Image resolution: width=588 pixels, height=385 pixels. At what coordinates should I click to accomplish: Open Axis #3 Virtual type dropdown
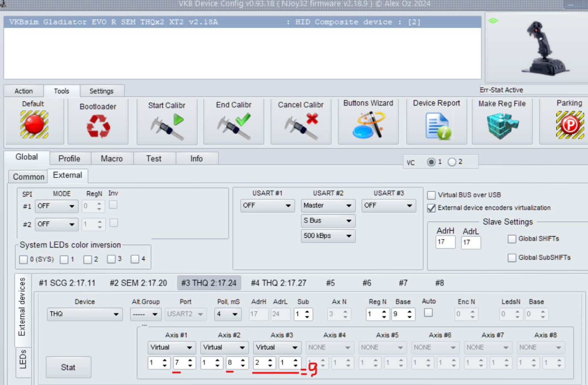pos(277,347)
